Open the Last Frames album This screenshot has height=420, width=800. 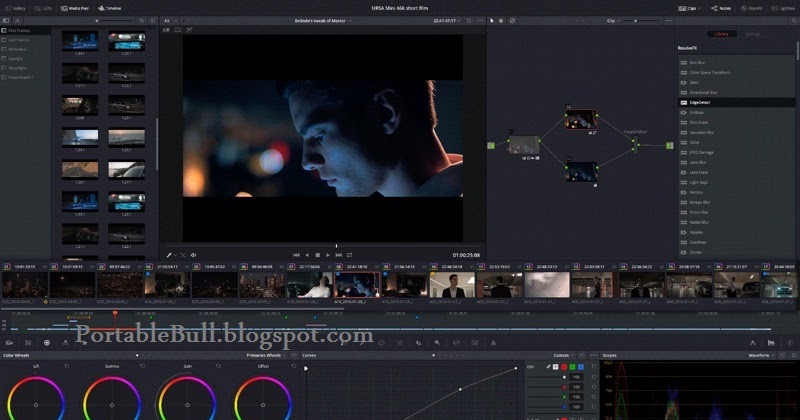[x=26, y=40]
